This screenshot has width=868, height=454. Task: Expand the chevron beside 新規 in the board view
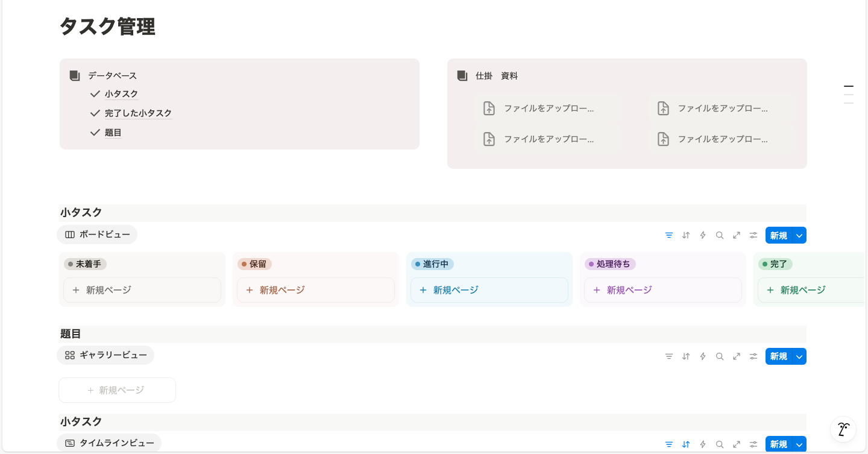click(799, 235)
